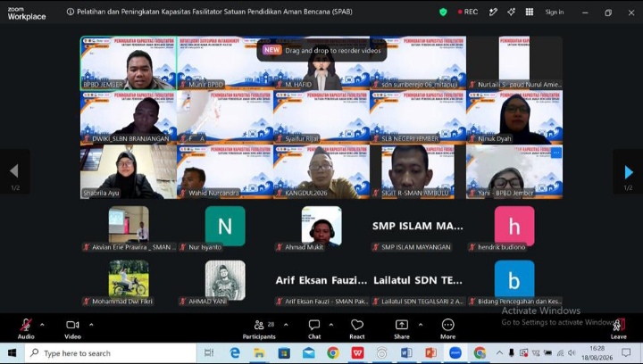Select DWIKI_SLBN BRANJANGAN video tile
The width and height of the screenshot is (643, 364).
click(x=129, y=117)
